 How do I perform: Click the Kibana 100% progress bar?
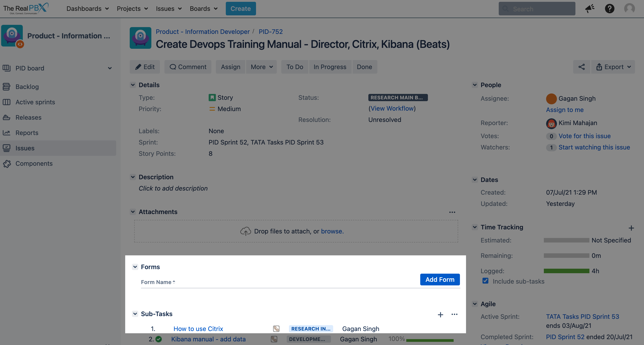tap(430, 340)
